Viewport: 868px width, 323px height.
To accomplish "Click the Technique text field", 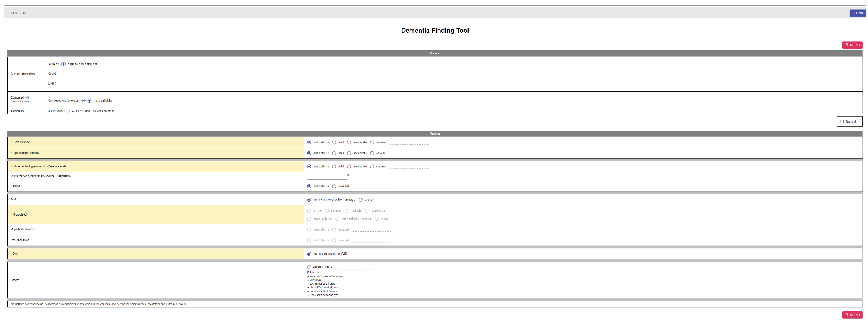I will click(81, 111).
